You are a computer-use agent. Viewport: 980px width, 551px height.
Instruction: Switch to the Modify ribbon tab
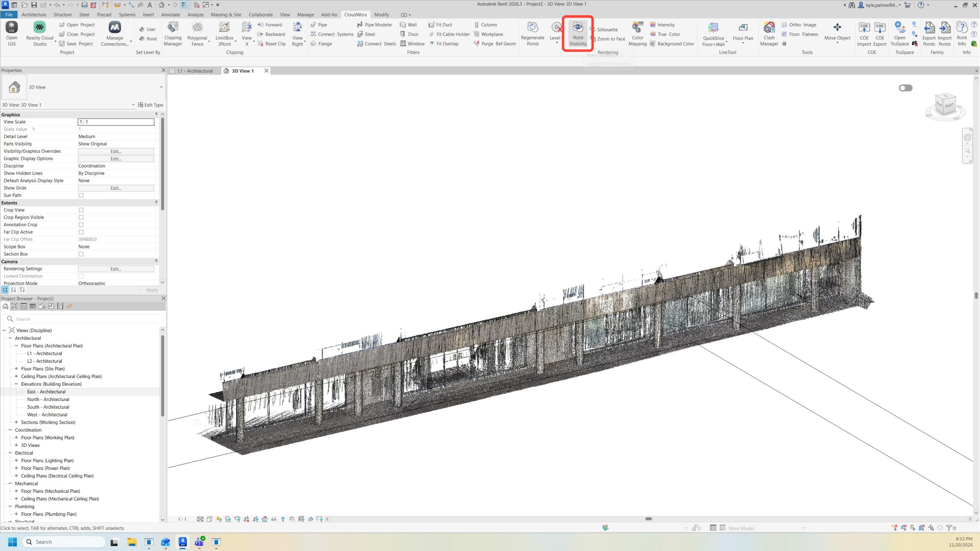(x=381, y=15)
